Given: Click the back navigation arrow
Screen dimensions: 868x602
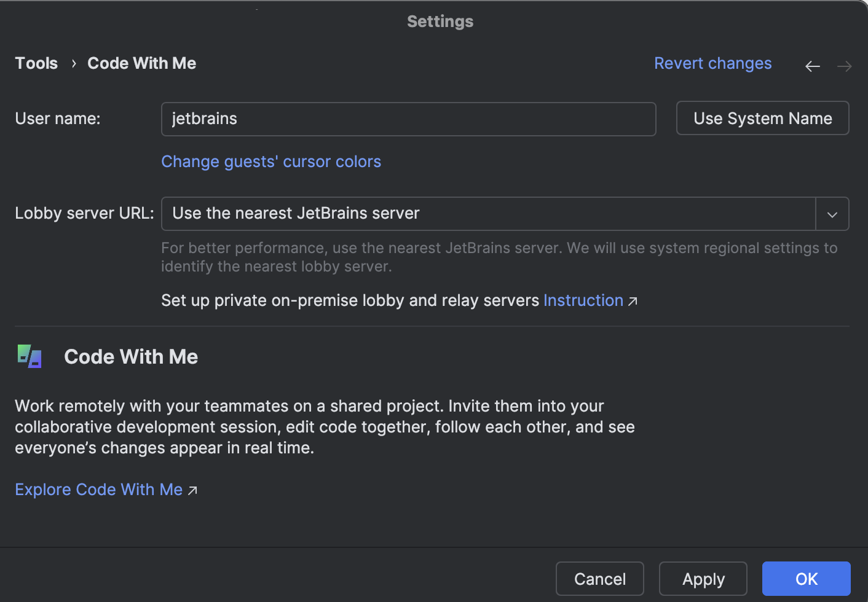Looking at the screenshot, I should (x=812, y=66).
